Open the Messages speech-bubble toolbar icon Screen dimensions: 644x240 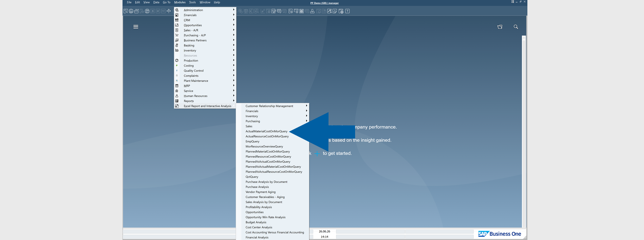pyautogui.click(x=279, y=11)
